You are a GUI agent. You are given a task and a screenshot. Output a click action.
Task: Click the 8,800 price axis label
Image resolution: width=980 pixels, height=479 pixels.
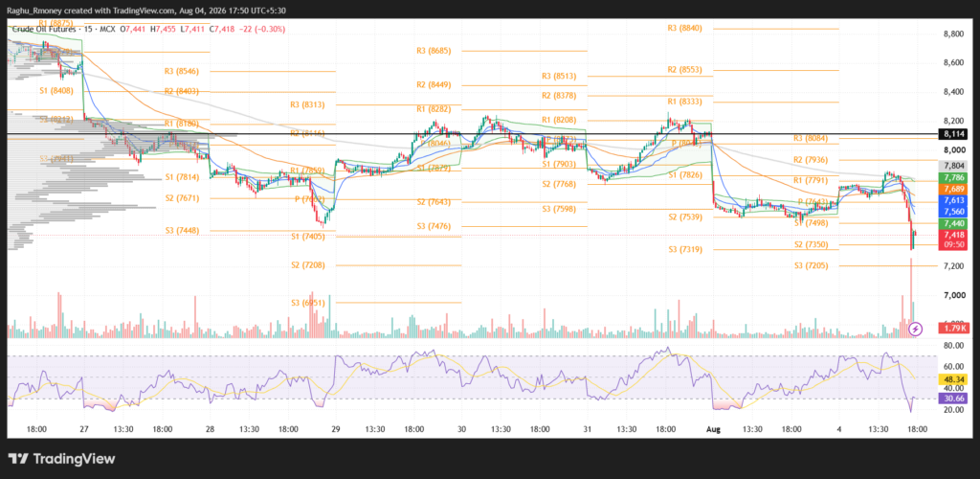click(x=953, y=34)
